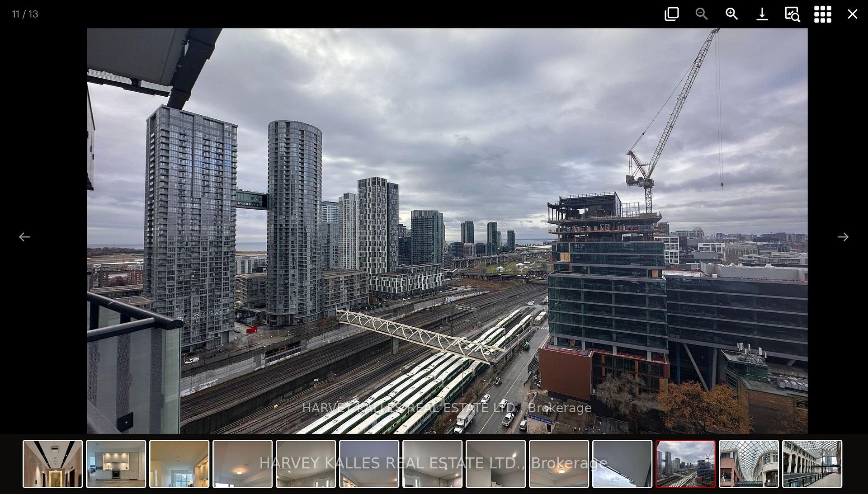Viewport: 868px width, 494px height.
Task: Select the kitchen thumbnail
Action: click(116, 464)
